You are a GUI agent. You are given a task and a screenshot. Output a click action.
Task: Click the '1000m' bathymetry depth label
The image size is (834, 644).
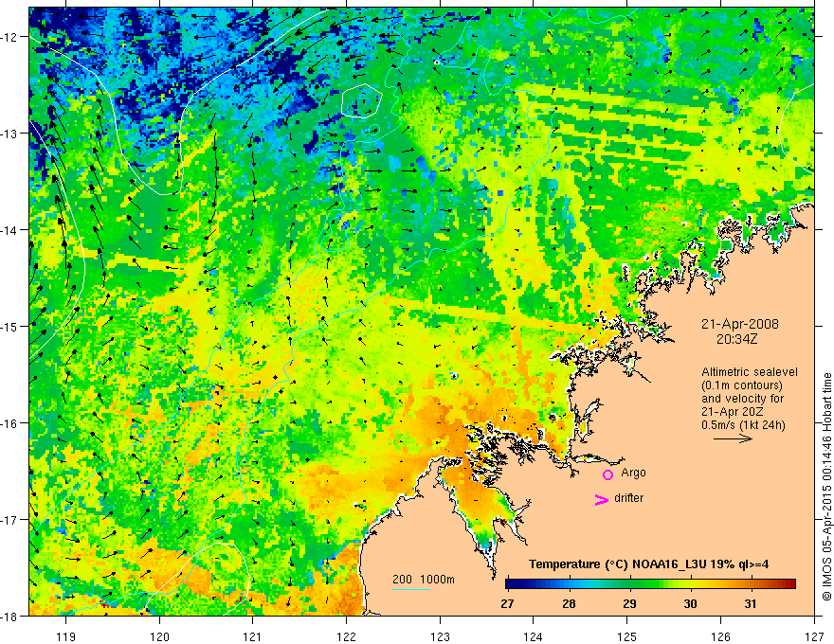[437, 580]
